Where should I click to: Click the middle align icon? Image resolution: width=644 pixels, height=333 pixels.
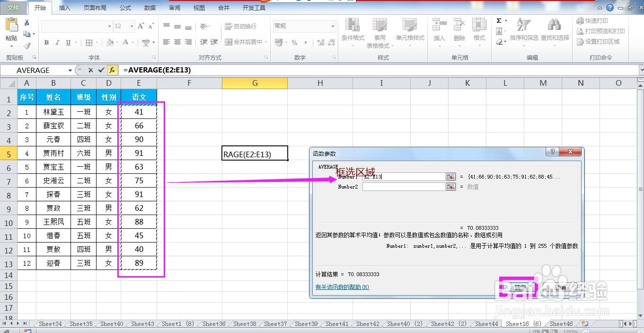[x=177, y=27]
